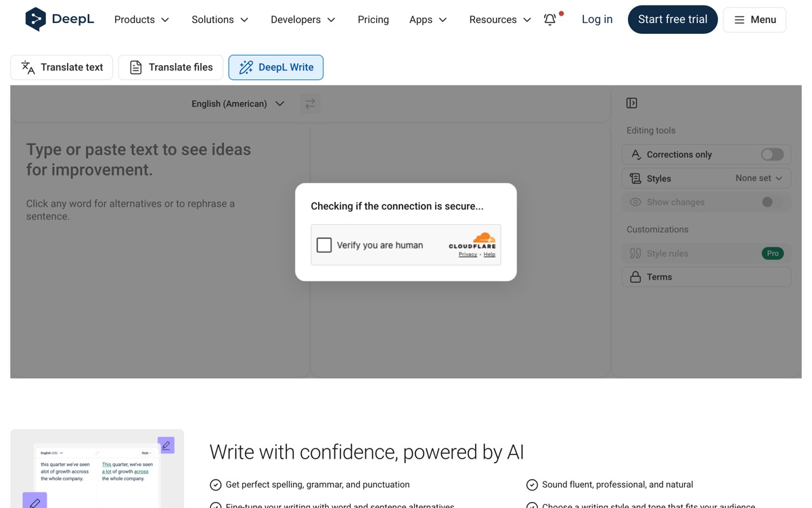Viewport: 812px width, 508px height.
Task: Open Terms customization
Action: (706, 277)
